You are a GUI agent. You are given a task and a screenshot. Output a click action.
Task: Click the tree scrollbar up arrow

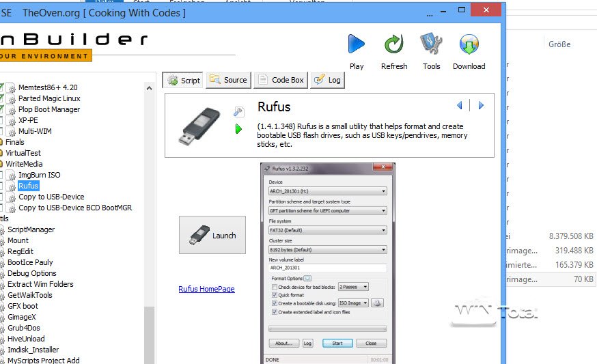point(149,88)
